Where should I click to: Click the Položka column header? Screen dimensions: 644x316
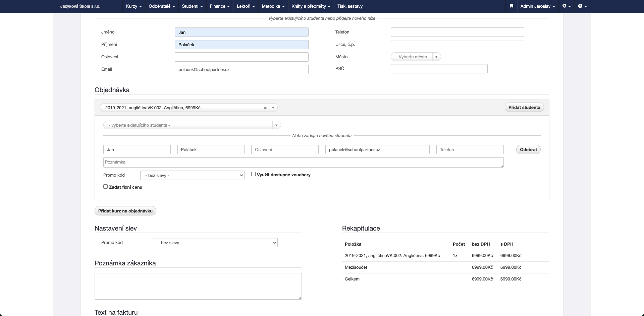[x=353, y=244]
